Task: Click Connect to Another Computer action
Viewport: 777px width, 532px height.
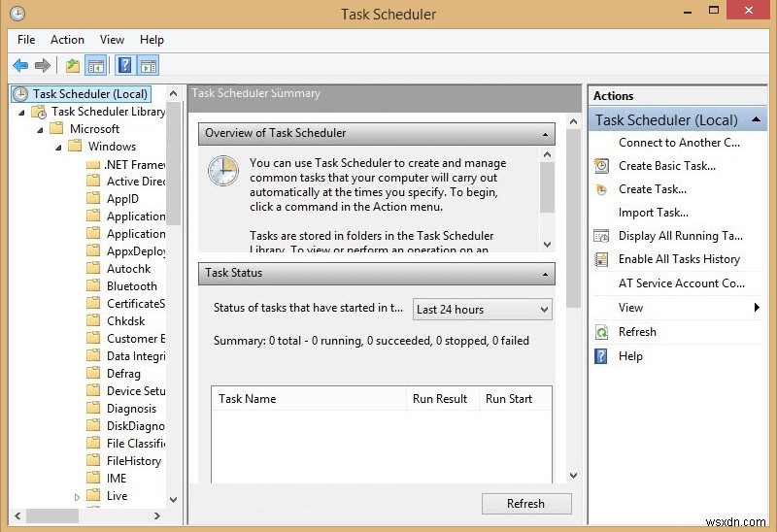Action: tap(679, 143)
